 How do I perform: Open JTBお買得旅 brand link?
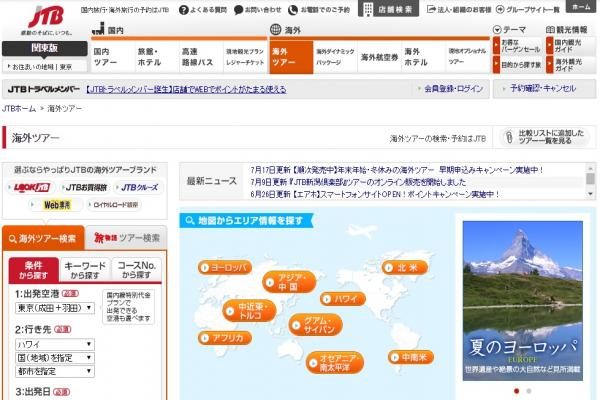point(84,188)
